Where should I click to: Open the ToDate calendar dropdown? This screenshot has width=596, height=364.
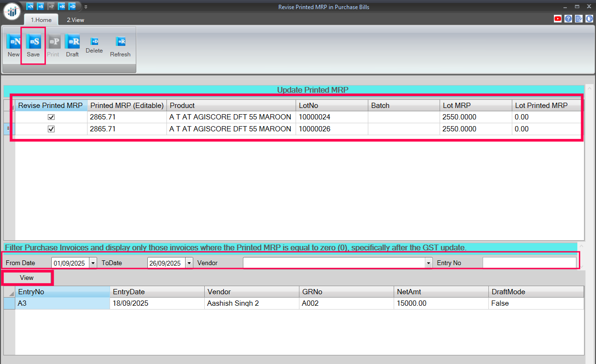point(189,263)
